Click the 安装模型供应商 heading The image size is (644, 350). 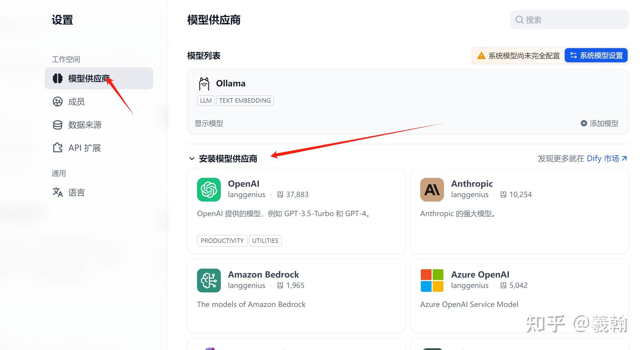tap(228, 159)
